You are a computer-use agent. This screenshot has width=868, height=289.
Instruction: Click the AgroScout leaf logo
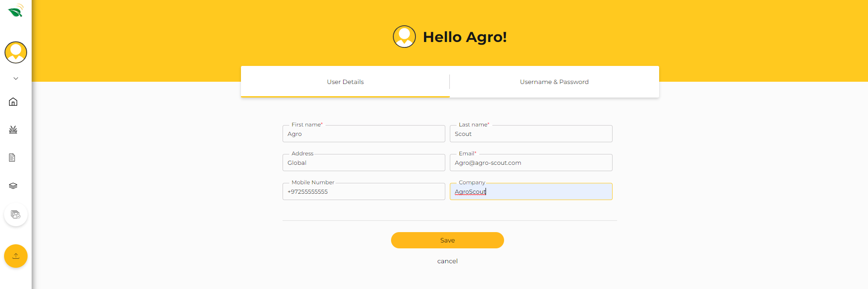(x=16, y=10)
